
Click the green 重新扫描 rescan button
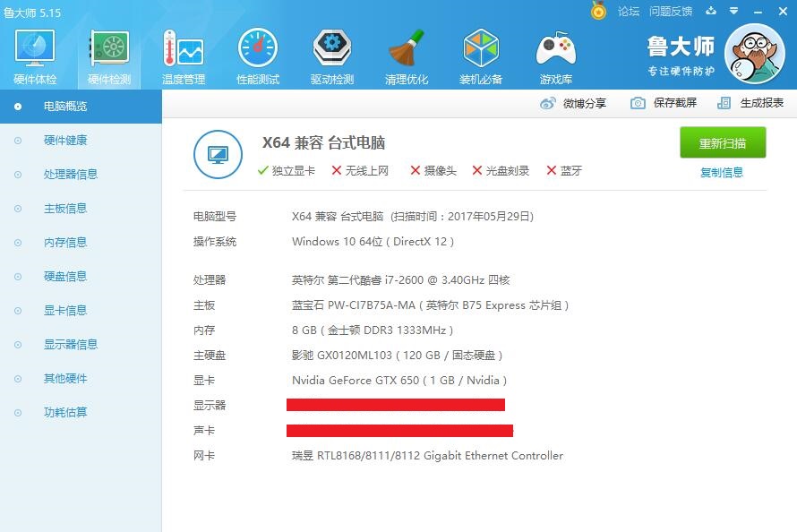(723, 143)
